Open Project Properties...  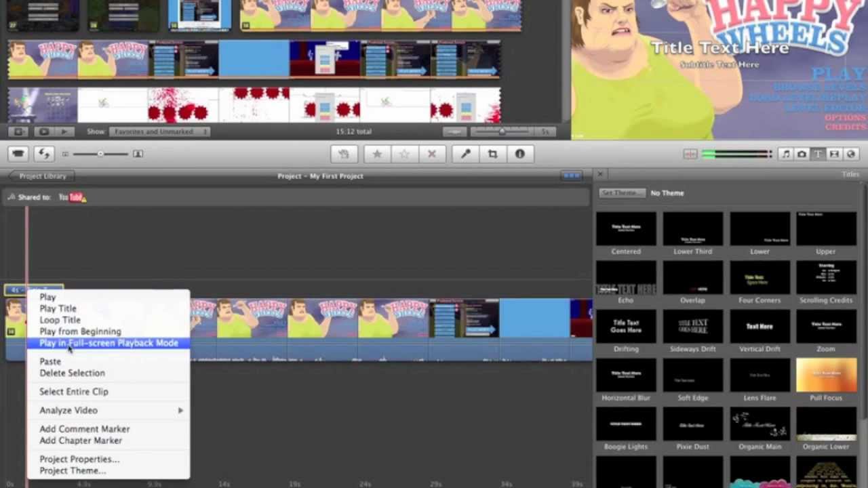tap(108, 459)
